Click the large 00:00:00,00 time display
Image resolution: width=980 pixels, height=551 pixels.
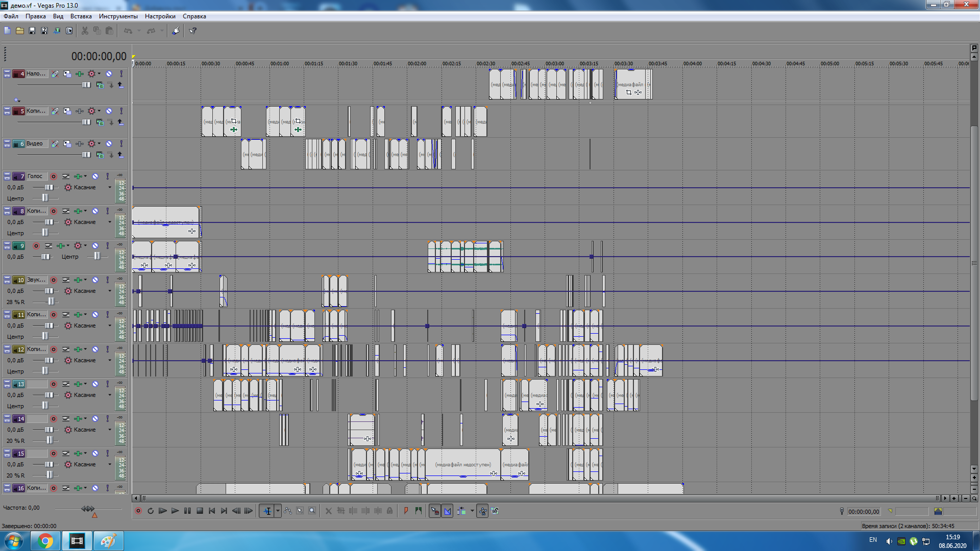99,57
